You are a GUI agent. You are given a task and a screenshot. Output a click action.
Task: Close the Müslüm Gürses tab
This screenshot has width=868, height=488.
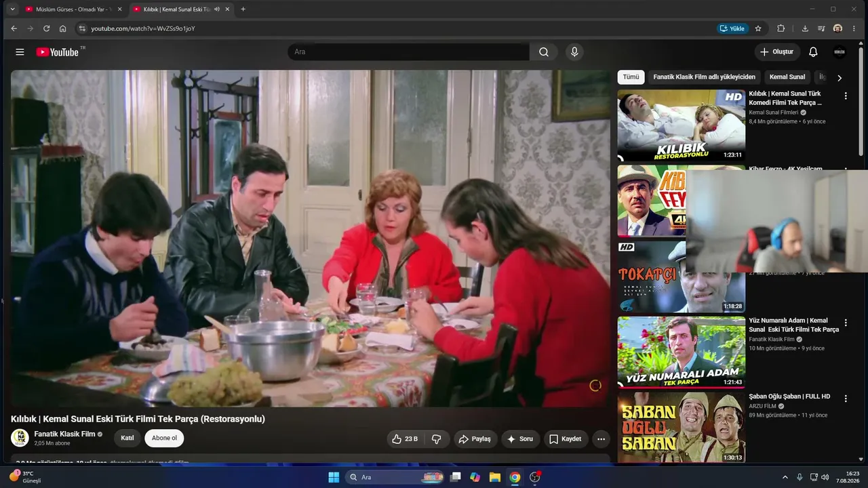pos(119,9)
